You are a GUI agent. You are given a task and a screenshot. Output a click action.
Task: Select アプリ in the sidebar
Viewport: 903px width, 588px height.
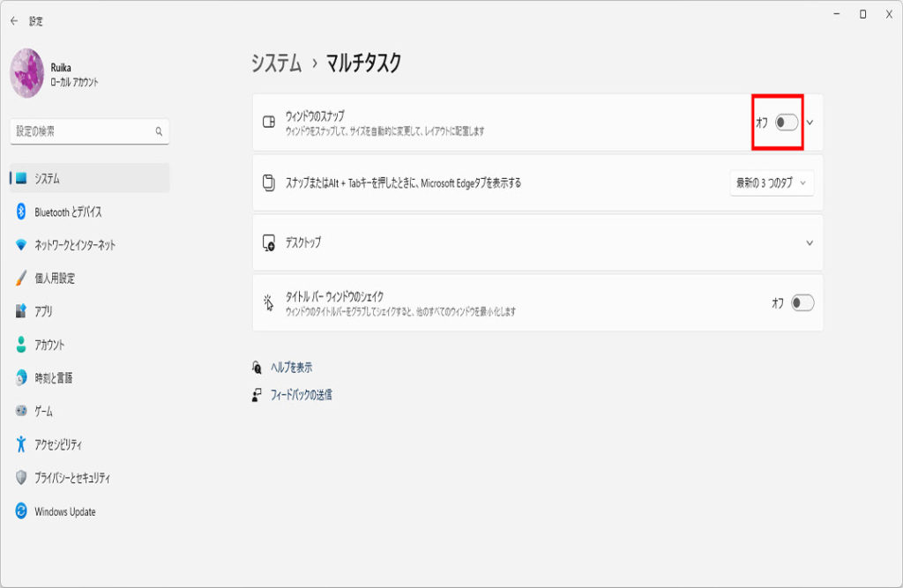(43, 311)
